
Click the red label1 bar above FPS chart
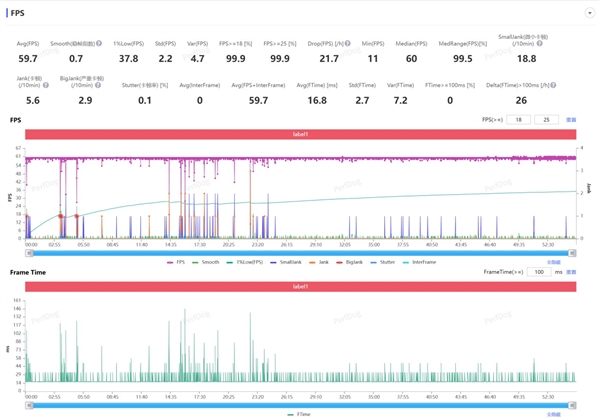[x=301, y=134]
